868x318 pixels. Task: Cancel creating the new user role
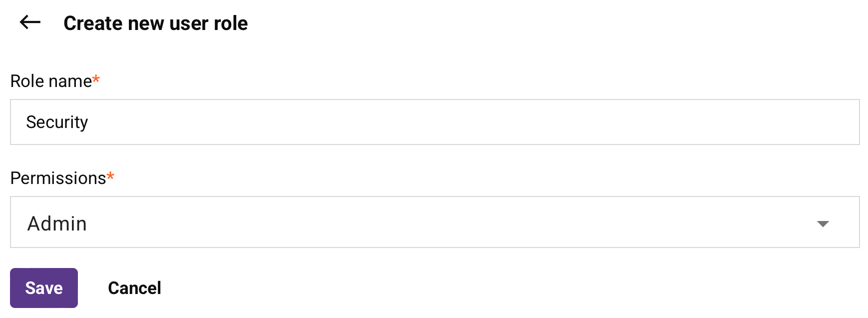click(134, 288)
